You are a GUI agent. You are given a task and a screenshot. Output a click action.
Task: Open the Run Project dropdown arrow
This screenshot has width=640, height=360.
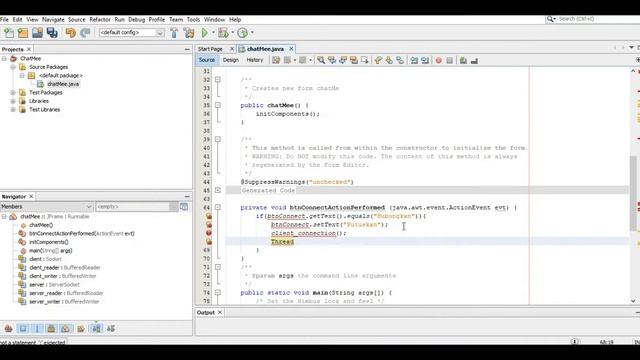pos(213,33)
